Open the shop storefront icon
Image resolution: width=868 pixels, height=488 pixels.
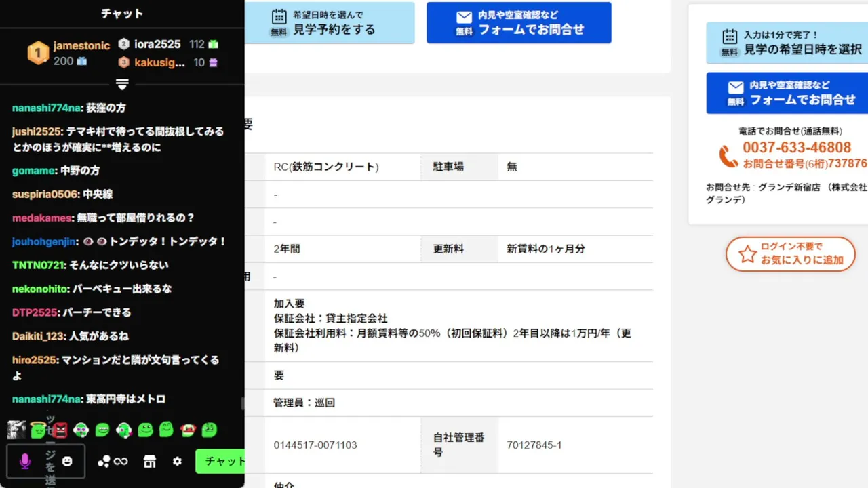[x=149, y=461]
